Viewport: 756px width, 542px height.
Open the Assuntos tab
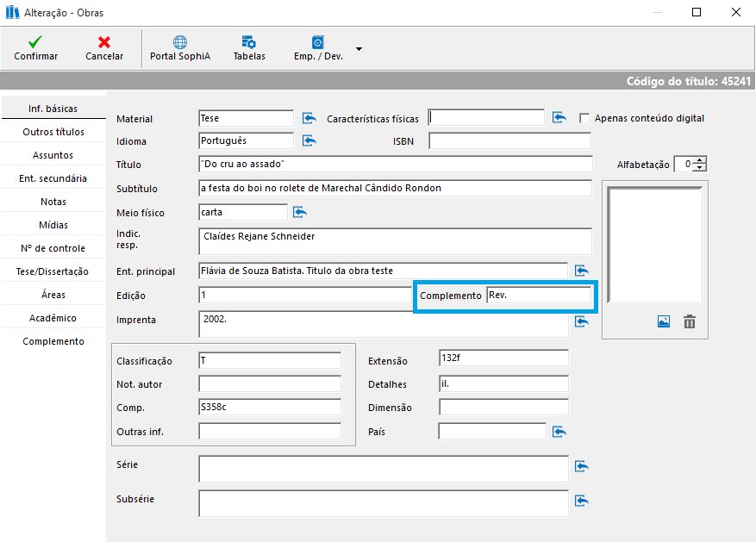click(53, 155)
